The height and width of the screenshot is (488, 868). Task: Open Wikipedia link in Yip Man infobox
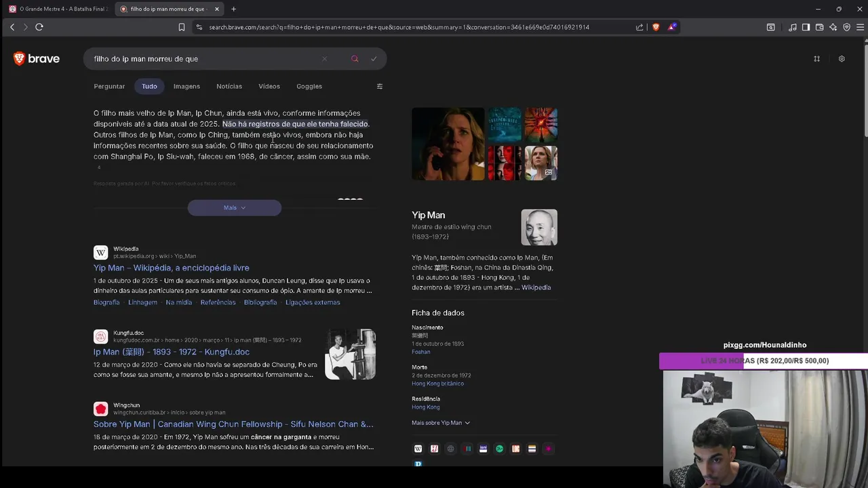point(536,287)
